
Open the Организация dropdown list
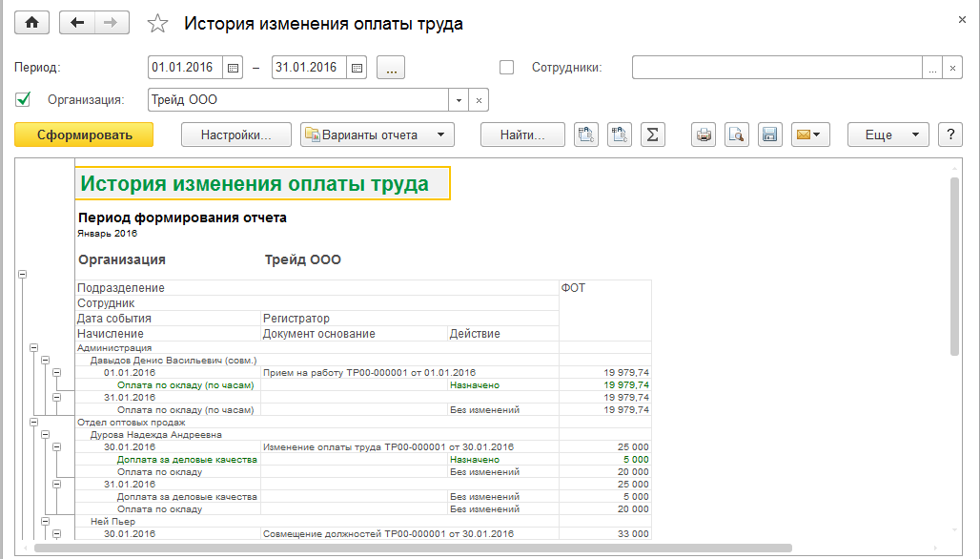(459, 100)
